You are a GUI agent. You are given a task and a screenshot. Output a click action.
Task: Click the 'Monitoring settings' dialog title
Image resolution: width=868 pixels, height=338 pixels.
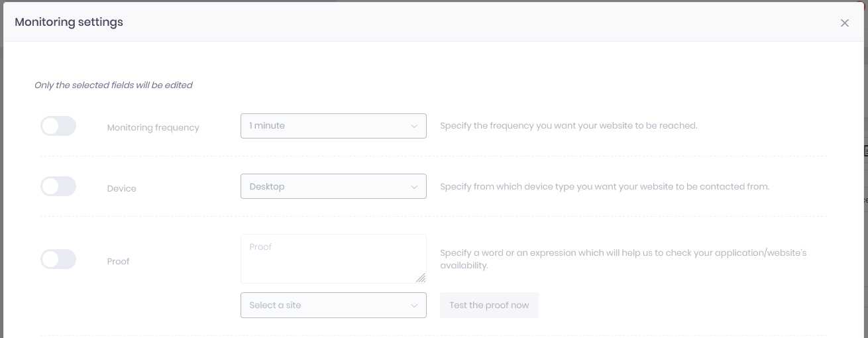(x=69, y=22)
